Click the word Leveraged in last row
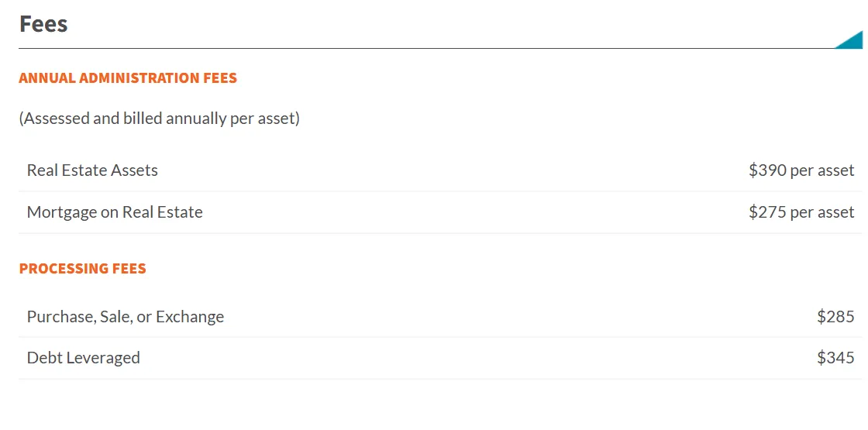 tap(103, 358)
